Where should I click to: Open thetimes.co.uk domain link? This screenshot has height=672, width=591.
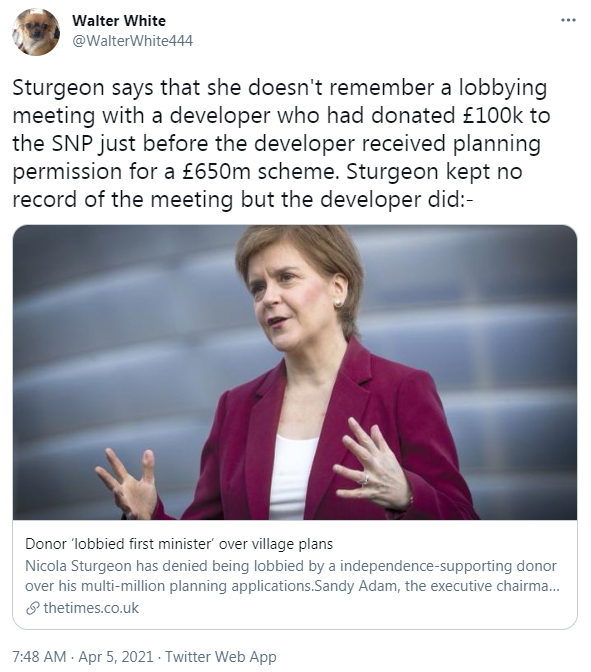tap(91, 608)
